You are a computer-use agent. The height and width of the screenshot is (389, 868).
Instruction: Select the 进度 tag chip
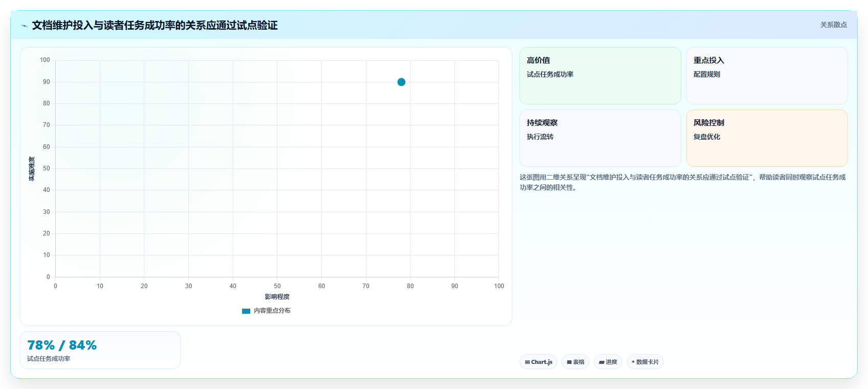click(x=608, y=362)
